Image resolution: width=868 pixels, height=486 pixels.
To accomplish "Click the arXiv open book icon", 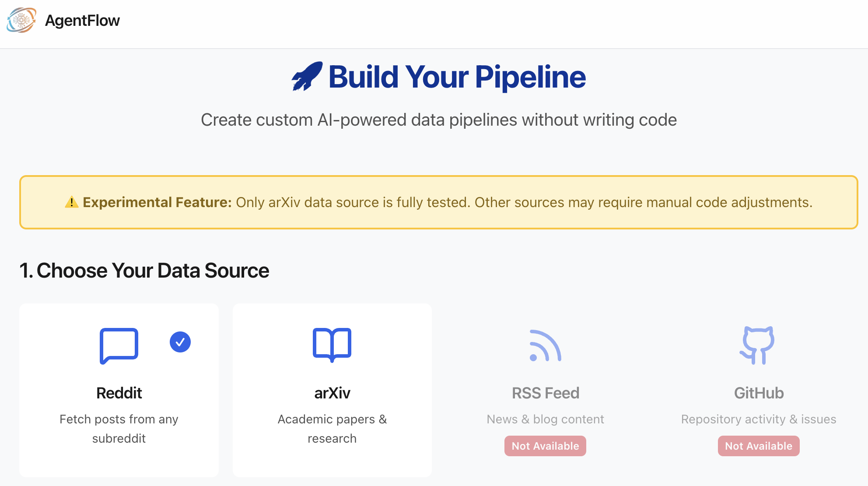I will coord(332,345).
